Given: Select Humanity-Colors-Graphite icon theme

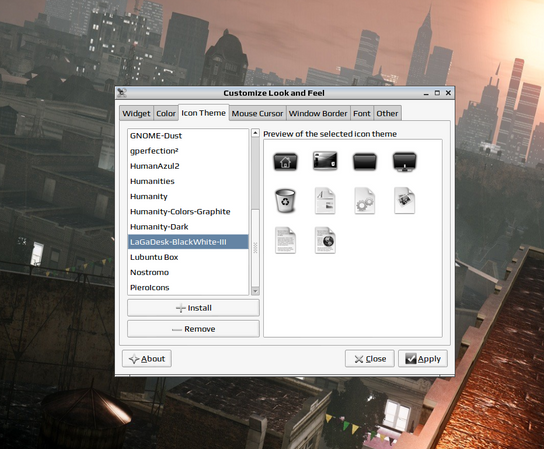Looking at the screenshot, I should coord(188,212).
